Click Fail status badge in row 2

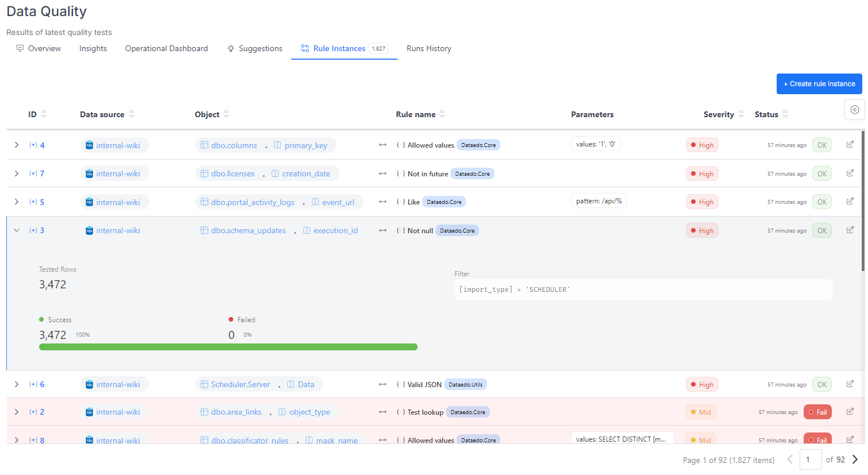(817, 412)
